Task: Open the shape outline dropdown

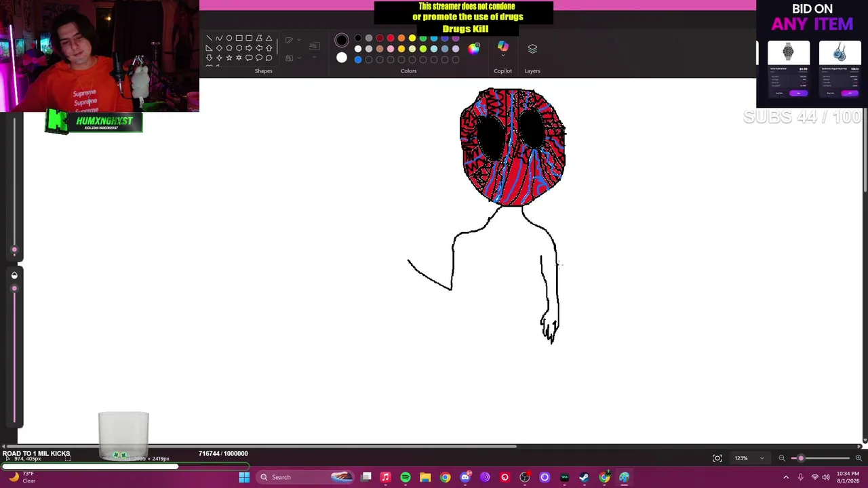Action: click(x=293, y=40)
